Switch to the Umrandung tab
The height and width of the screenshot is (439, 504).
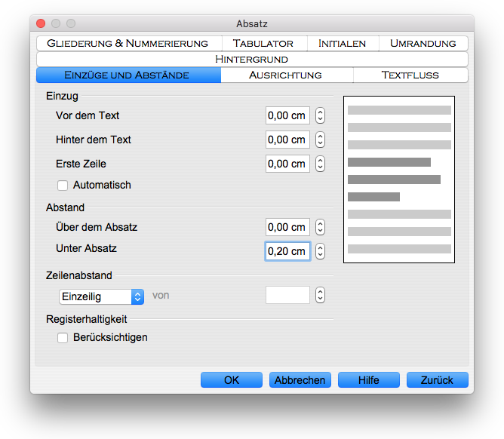423,44
